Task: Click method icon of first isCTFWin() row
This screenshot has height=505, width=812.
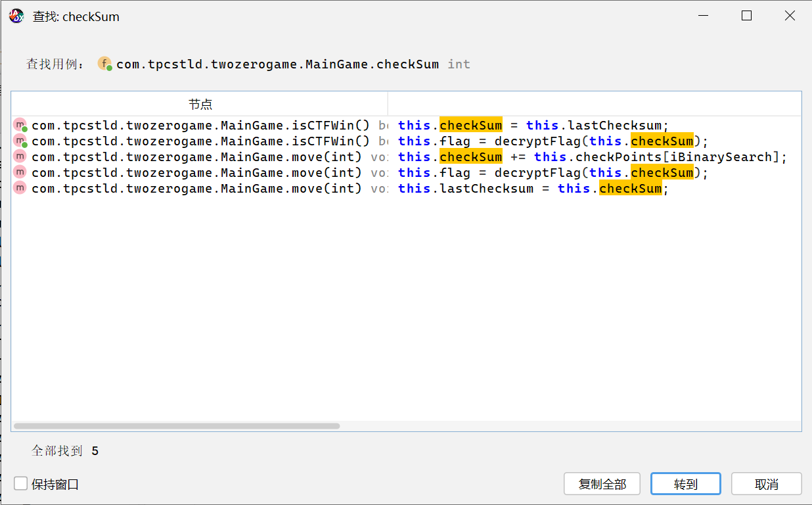Action: pyautogui.click(x=20, y=126)
